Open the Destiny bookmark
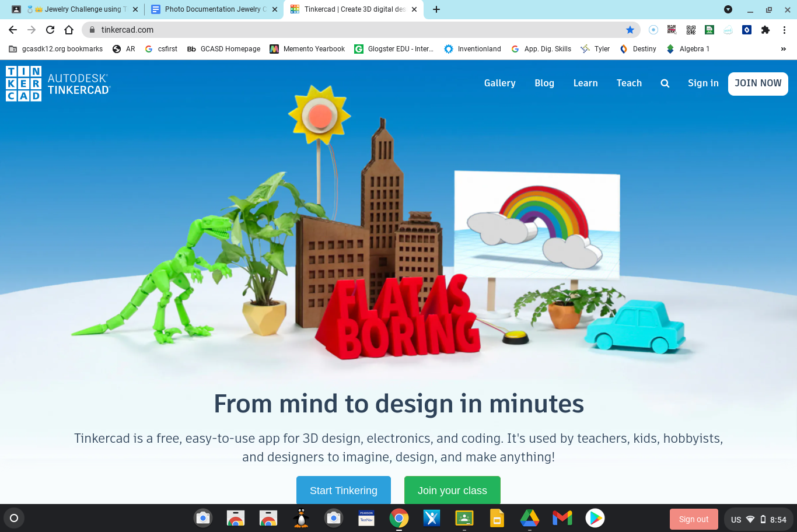Viewport: 797px width, 532px height. pos(638,49)
